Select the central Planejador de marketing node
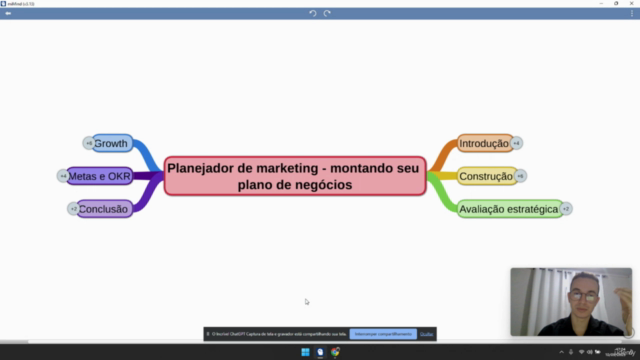 click(x=295, y=176)
